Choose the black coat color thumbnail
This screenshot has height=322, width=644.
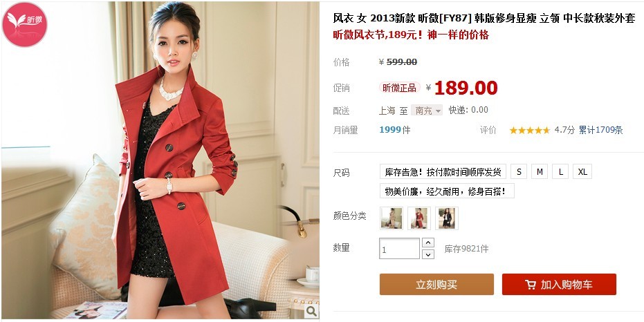[447, 218]
